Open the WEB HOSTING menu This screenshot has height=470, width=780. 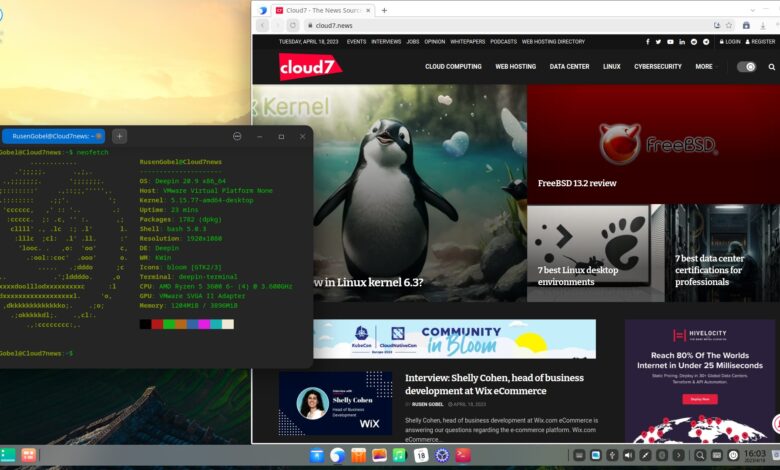tap(515, 67)
